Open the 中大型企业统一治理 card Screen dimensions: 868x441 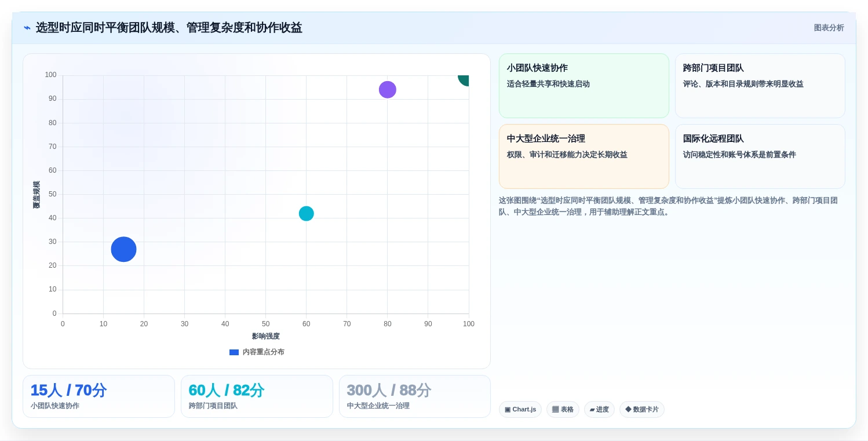(x=583, y=156)
